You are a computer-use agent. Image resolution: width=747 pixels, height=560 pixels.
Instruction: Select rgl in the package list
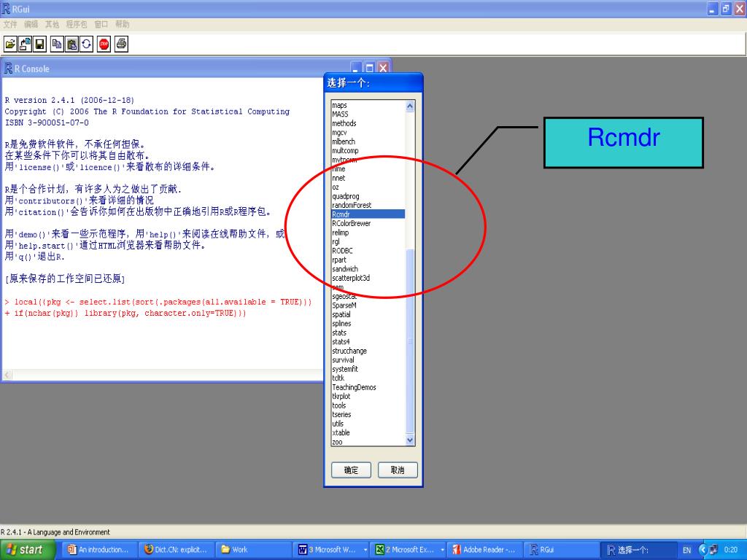[x=368, y=241]
